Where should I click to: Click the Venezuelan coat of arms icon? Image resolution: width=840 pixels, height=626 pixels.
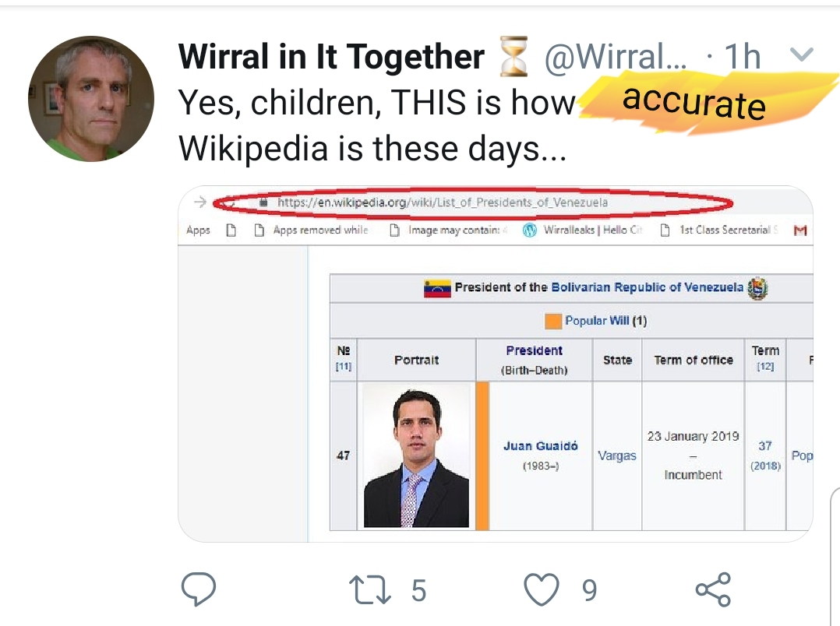click(x=757, y=288)
